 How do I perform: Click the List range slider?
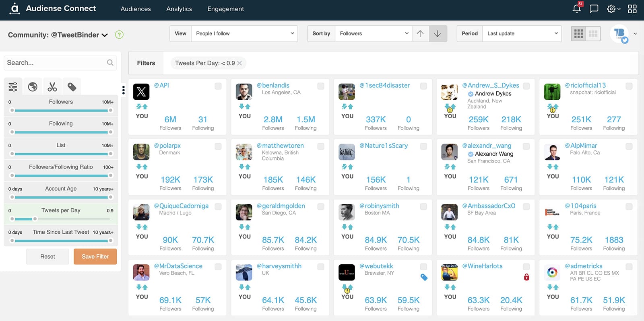[61, 154]
